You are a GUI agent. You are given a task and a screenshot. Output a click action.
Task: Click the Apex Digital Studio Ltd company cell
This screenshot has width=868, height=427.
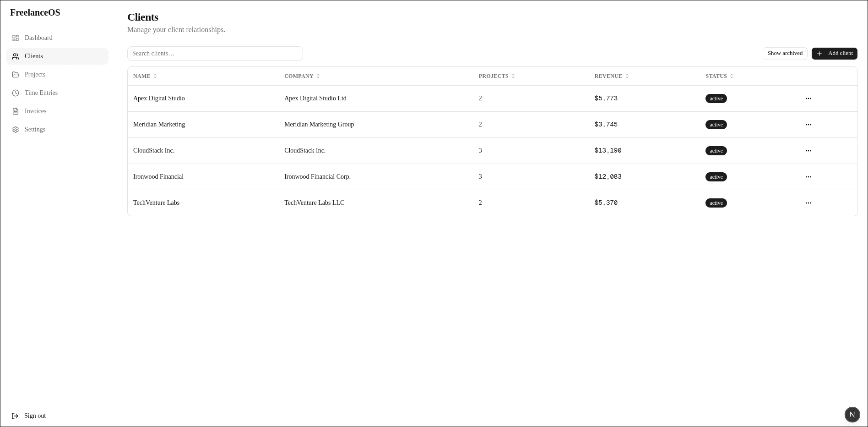[315, 99]
